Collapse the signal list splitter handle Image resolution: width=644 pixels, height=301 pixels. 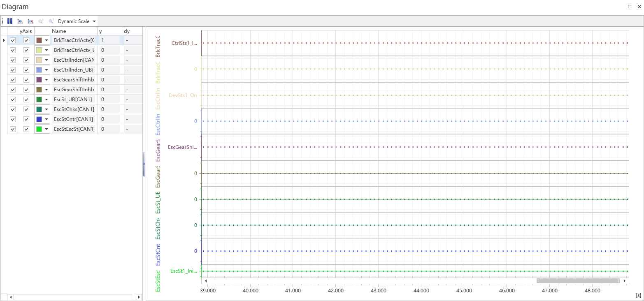(x=144, y=164)
